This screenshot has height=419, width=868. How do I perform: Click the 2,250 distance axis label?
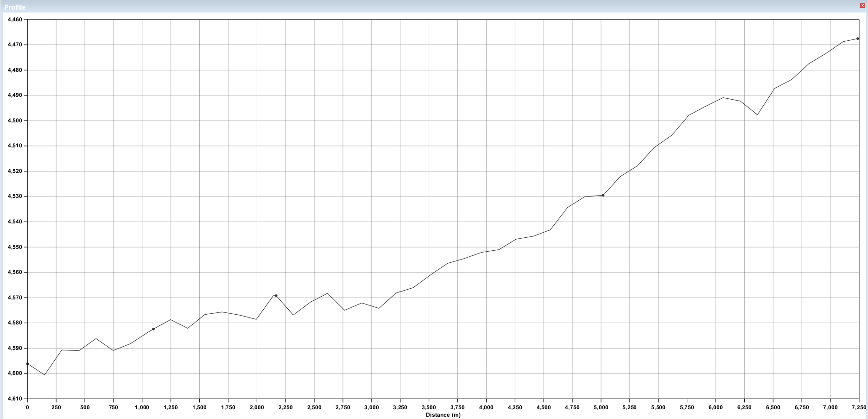(x=285, y=407)
